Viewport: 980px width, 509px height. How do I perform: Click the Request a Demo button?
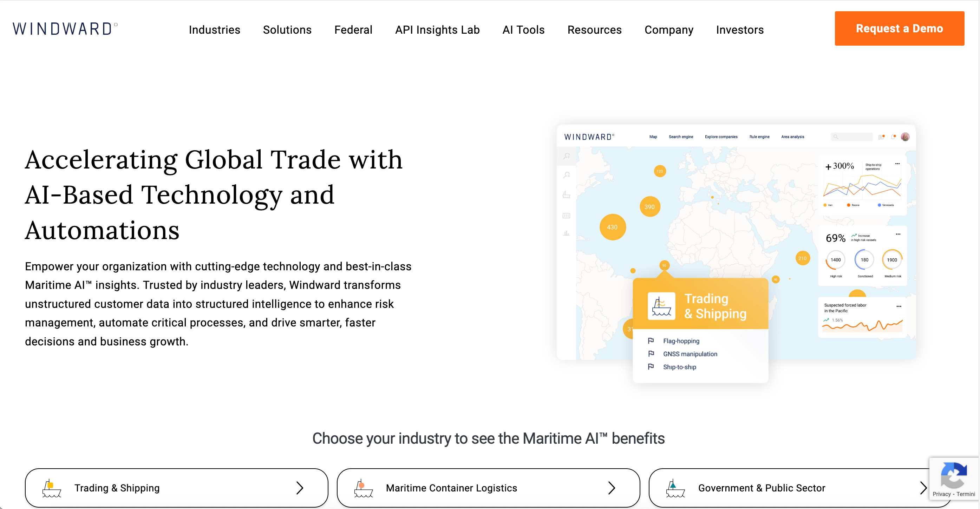pos(899,28)
